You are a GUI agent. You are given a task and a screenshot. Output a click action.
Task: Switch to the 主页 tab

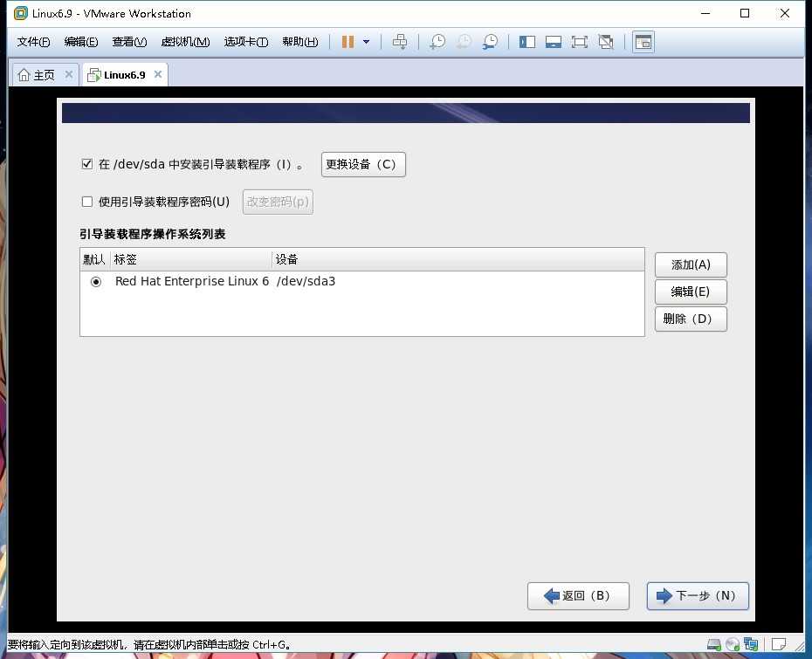tap(45, 75)
